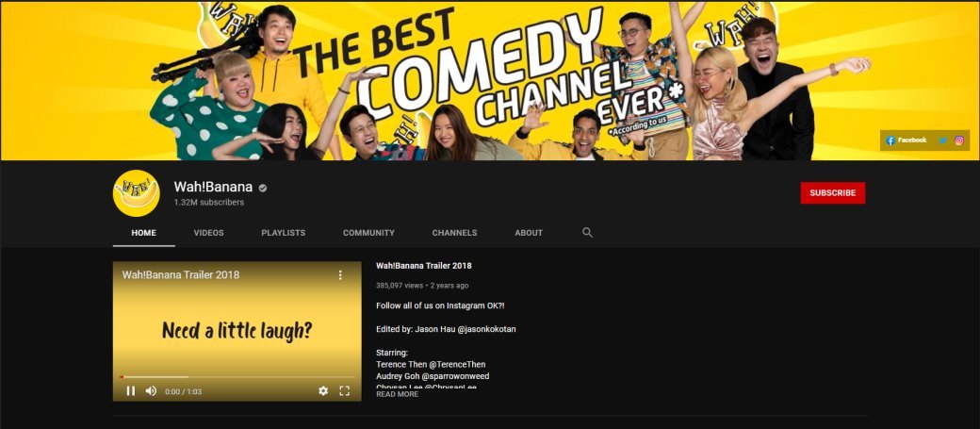Viewport: 980px width, 429px height.
Task: Click 'Edited by: Jason Hau @jasonkokotan' text
Action: point(446,329)
